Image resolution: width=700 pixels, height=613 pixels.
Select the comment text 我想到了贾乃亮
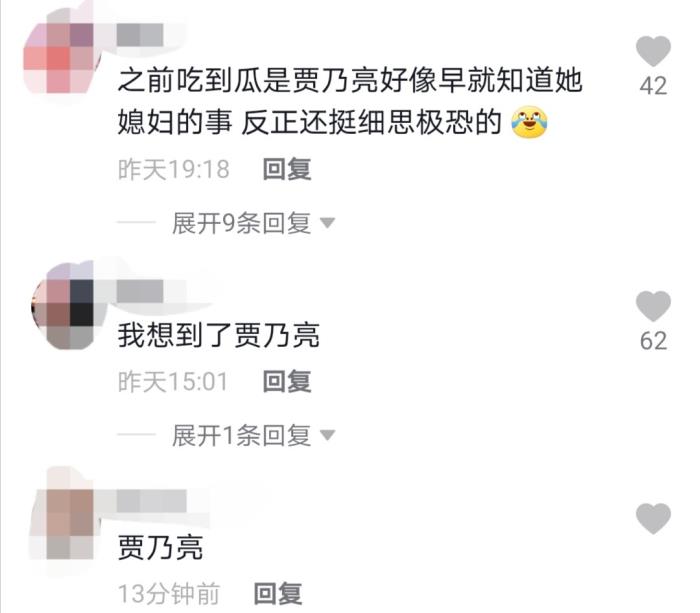pyautogui.click(x=219, y=335)
